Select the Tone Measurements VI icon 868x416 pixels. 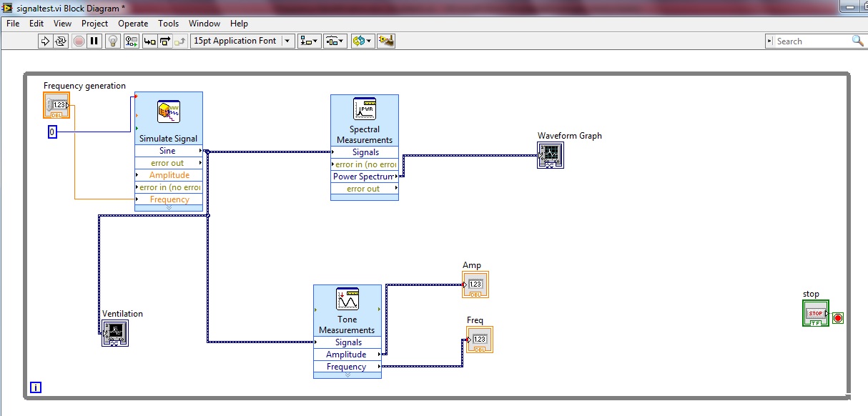pos(347,299)
